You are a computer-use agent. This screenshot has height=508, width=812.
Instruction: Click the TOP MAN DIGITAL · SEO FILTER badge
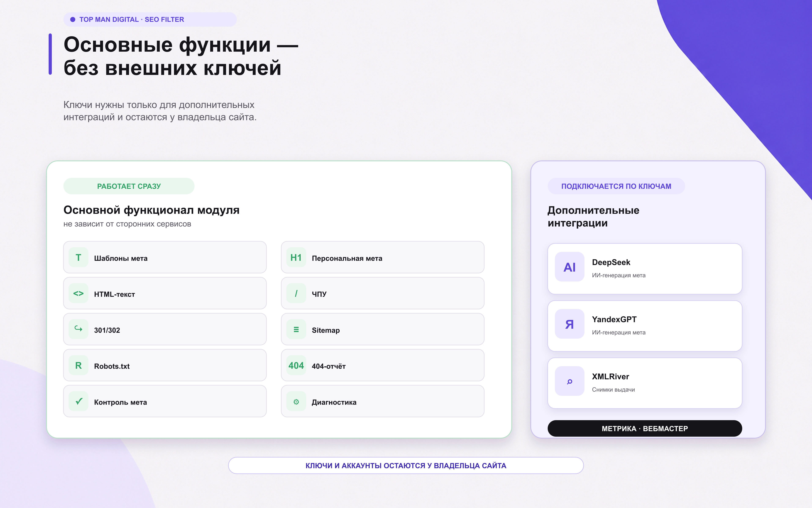150,19
